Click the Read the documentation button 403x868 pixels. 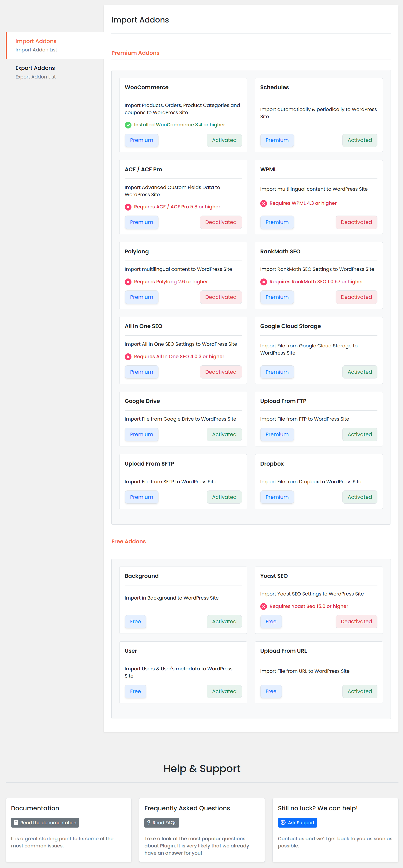[45, 823]
